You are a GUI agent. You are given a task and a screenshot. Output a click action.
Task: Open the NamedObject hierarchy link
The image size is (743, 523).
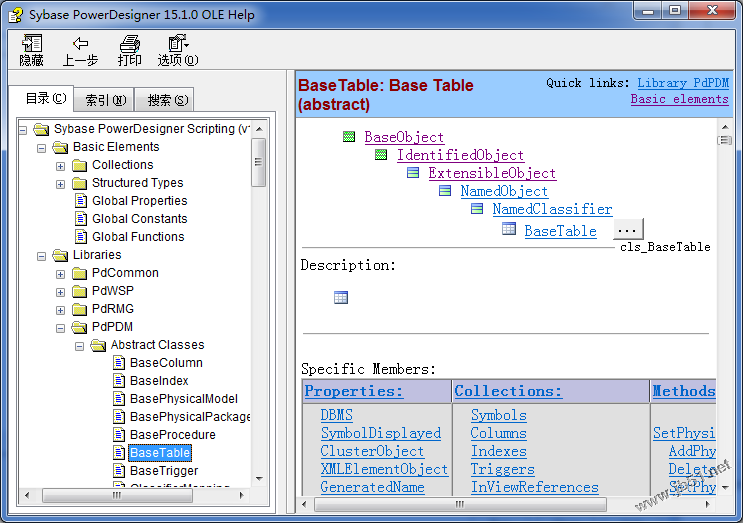[504, 191]
